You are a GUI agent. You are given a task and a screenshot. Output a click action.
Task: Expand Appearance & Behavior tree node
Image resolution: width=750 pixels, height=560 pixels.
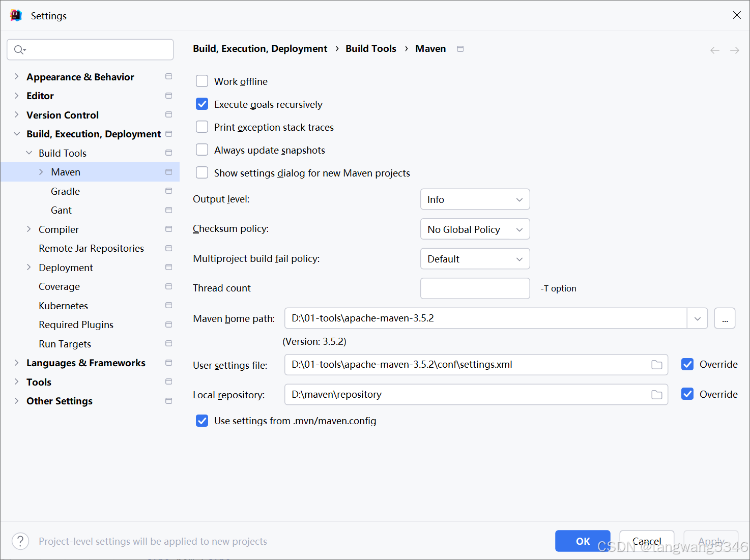coord(16,76)
